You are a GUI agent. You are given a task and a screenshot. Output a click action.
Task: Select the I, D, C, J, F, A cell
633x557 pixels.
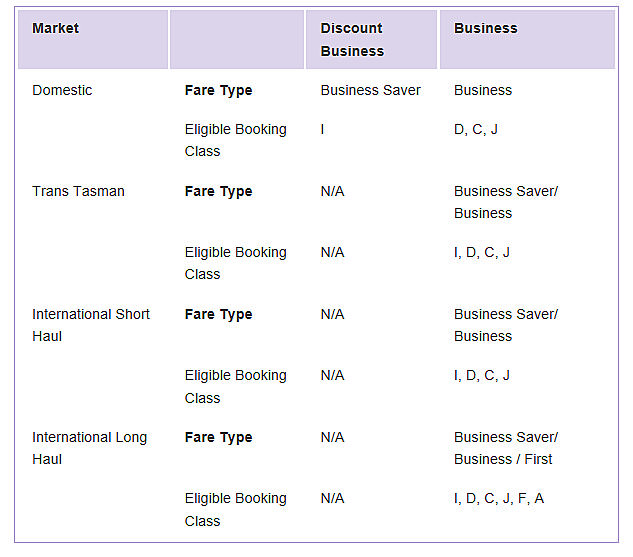[499, 499]
